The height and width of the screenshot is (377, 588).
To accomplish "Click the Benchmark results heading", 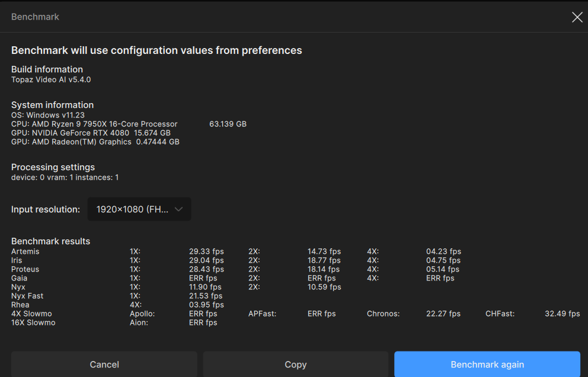I will [50, 241].
